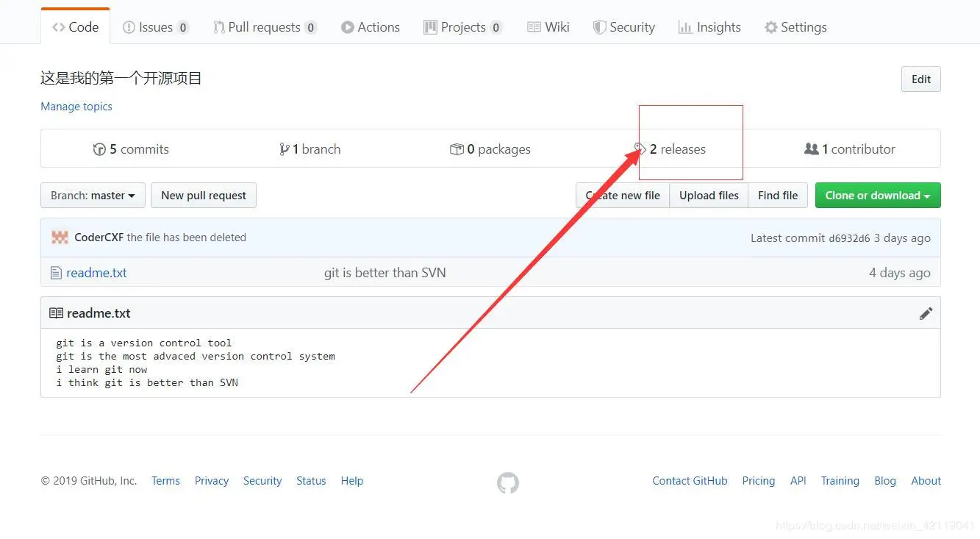Edit readme with the pencil icon
The width and height of the screenshot is (980, 539).
tap(926, 313)
